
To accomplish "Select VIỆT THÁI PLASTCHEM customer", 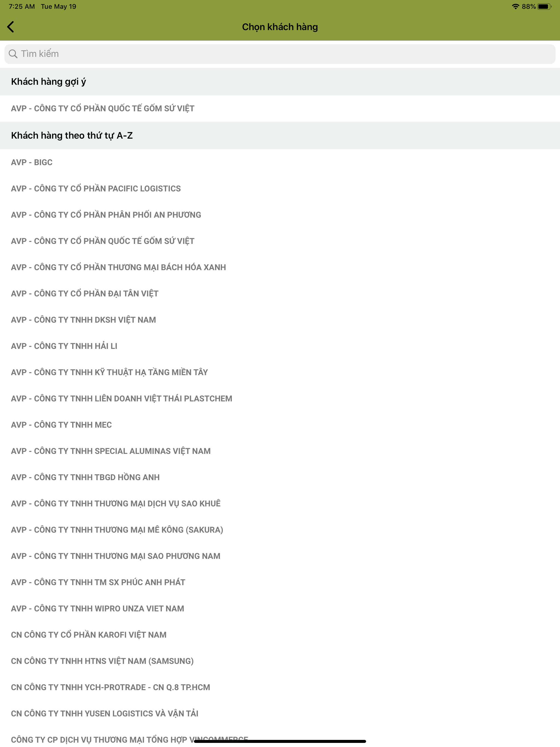I will click(280, 399).
